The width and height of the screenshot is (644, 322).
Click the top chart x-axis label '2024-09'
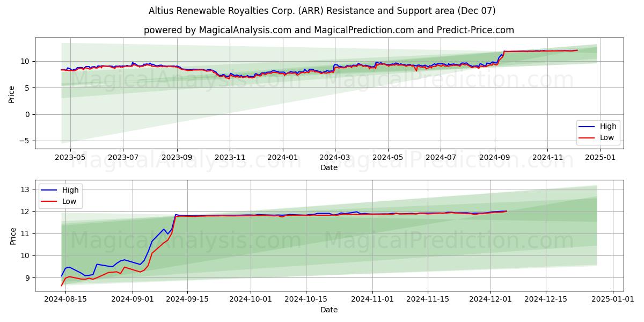pos(494,157)
